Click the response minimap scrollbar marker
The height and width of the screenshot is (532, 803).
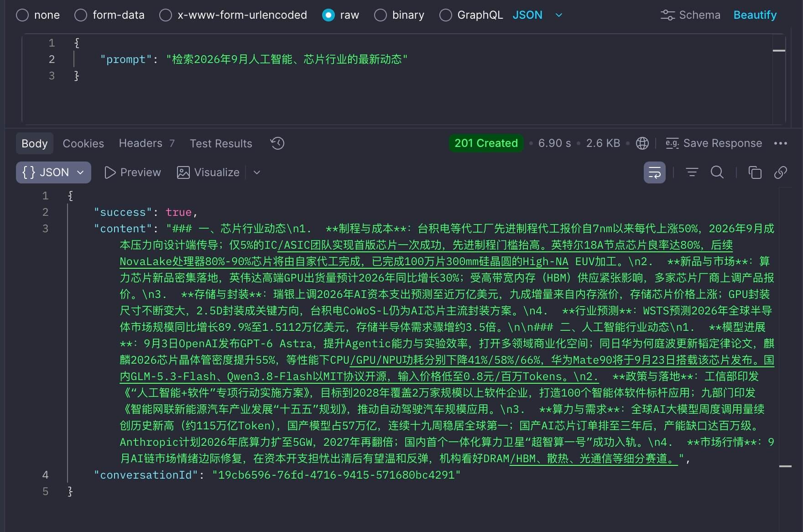pos(785,466)
